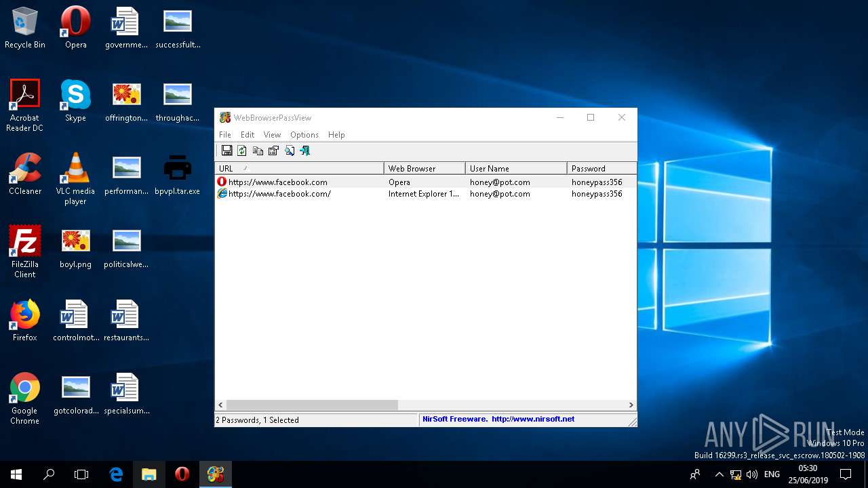Image resolution: width=868 pixels, height=488 pixels.
Task: Click honeypass356 in the Internet Explorer row
Action: [x=597, y=194]
